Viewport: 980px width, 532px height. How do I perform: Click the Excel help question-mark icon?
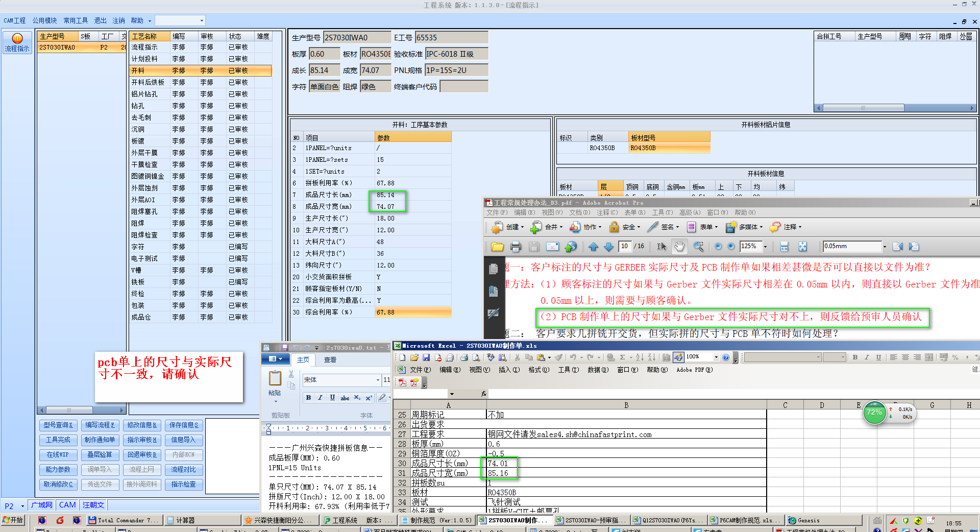[x=726, y=357]
